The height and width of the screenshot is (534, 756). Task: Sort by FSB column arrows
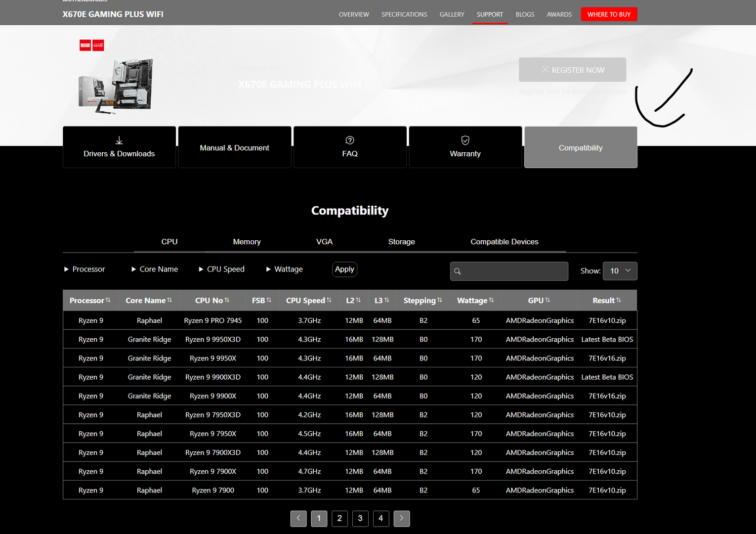coord(269,300)
